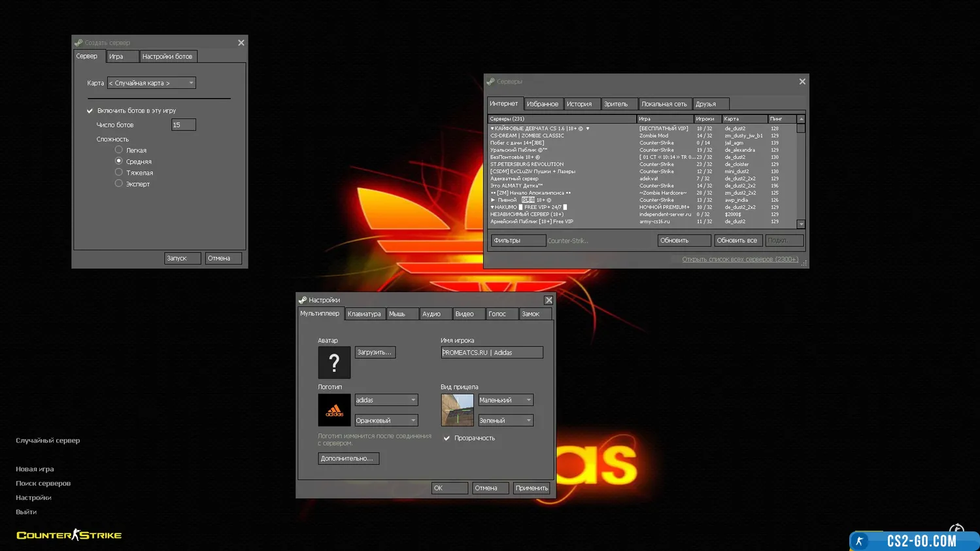980x551 pixels.
Task: Click the adidas spray logo preview
Action: (334, 410)
